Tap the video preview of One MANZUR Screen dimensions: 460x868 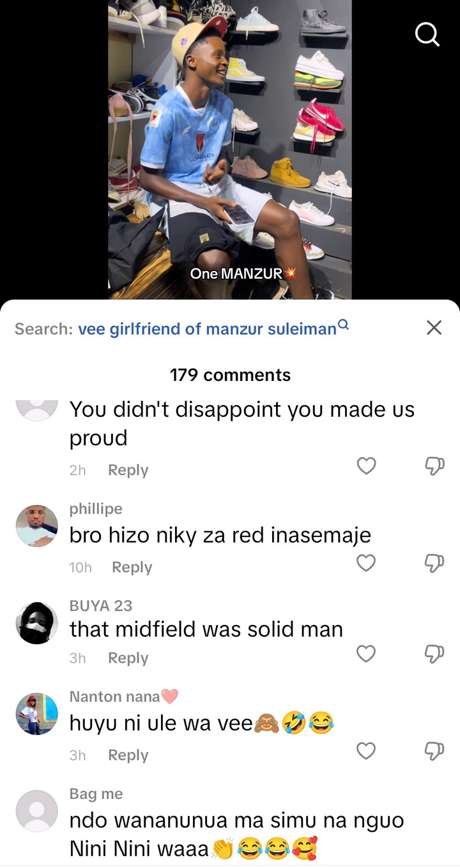pos(230,150)
